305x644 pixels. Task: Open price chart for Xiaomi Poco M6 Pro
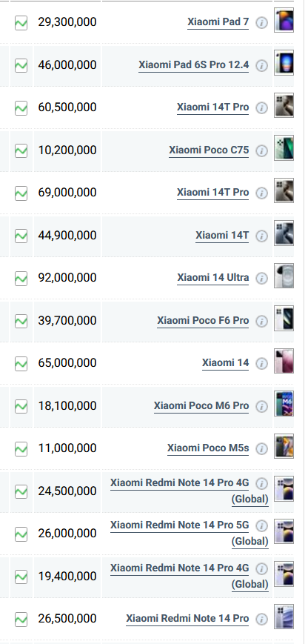click(21, 406)
